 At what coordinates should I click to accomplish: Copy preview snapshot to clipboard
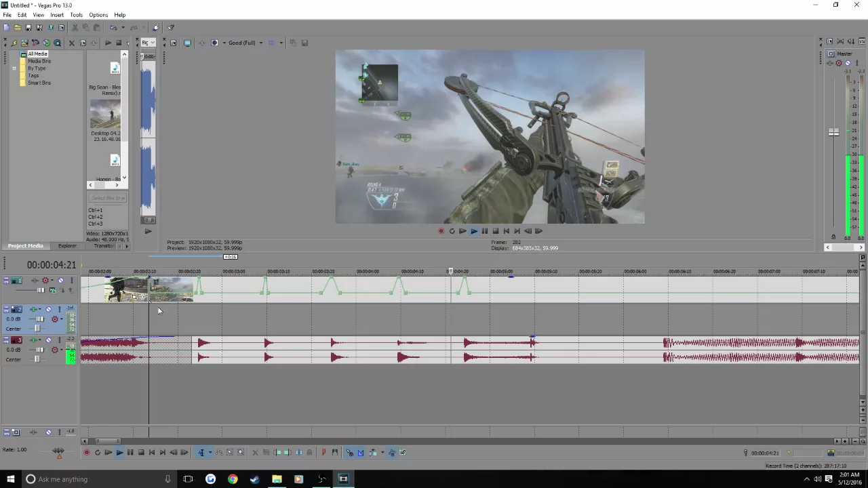(x=293, y=43)
